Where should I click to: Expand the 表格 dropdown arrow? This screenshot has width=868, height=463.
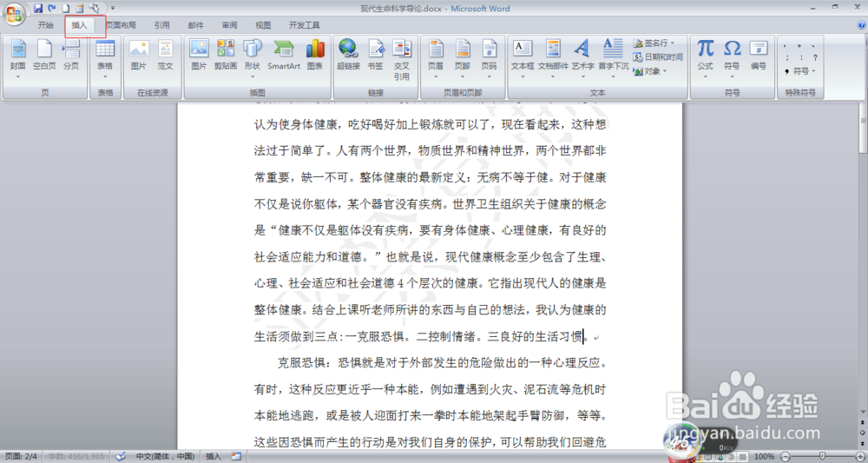pos(105,76)
